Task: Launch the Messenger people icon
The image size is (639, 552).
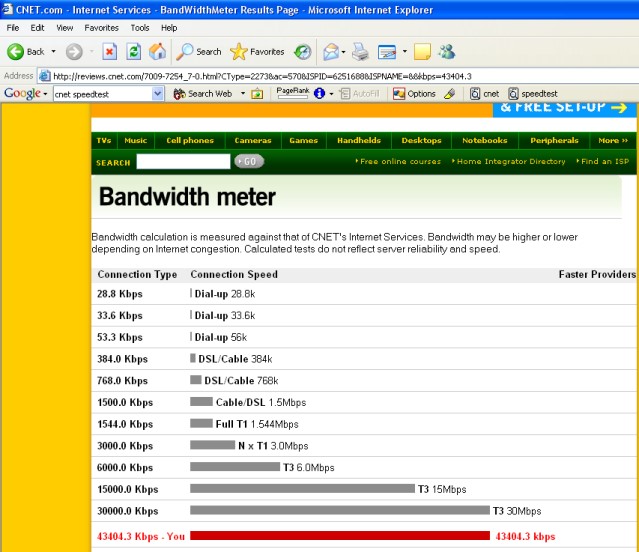Action: [x=447, y=52]
